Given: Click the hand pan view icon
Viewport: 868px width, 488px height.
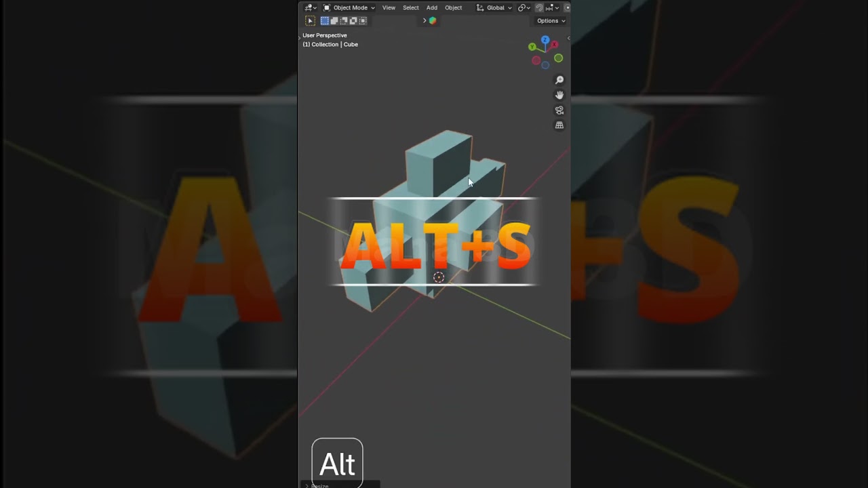Looking at the screenshot, I should tap(559, 95).
